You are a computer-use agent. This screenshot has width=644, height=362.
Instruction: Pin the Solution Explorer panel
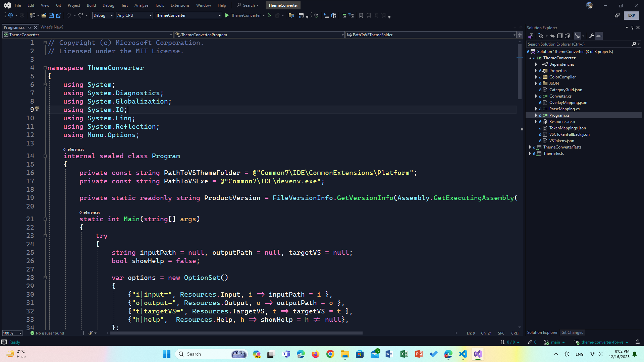pyautogui.click(x=632, y=27)
